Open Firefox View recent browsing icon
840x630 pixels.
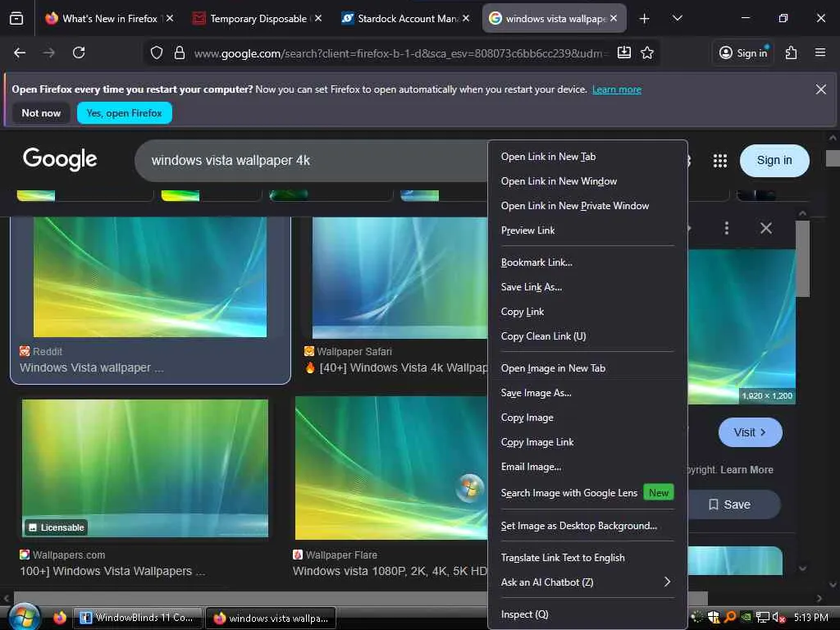tap(16, 18)
